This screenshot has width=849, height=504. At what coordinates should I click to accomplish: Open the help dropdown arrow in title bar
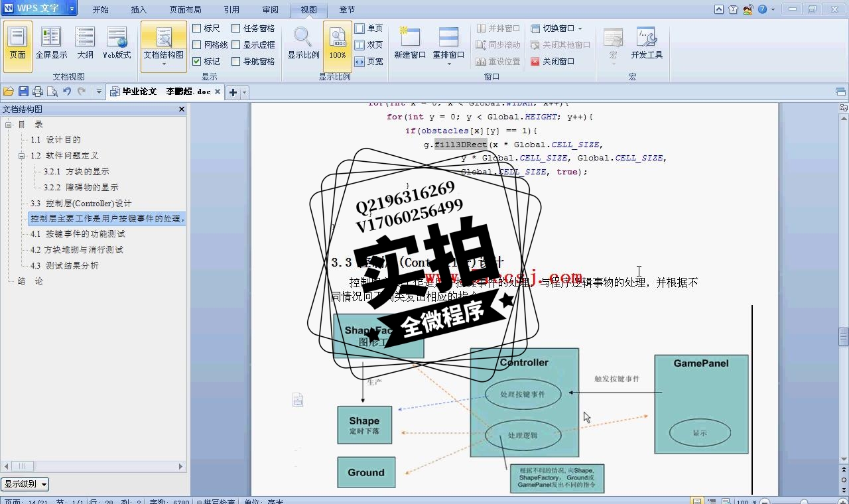coord(772,9)
